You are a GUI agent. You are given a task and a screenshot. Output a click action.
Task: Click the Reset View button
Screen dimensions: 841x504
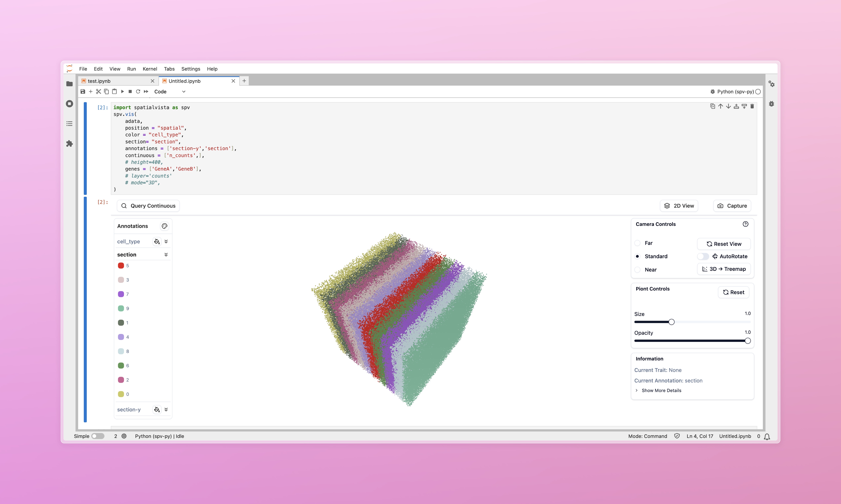724,244
